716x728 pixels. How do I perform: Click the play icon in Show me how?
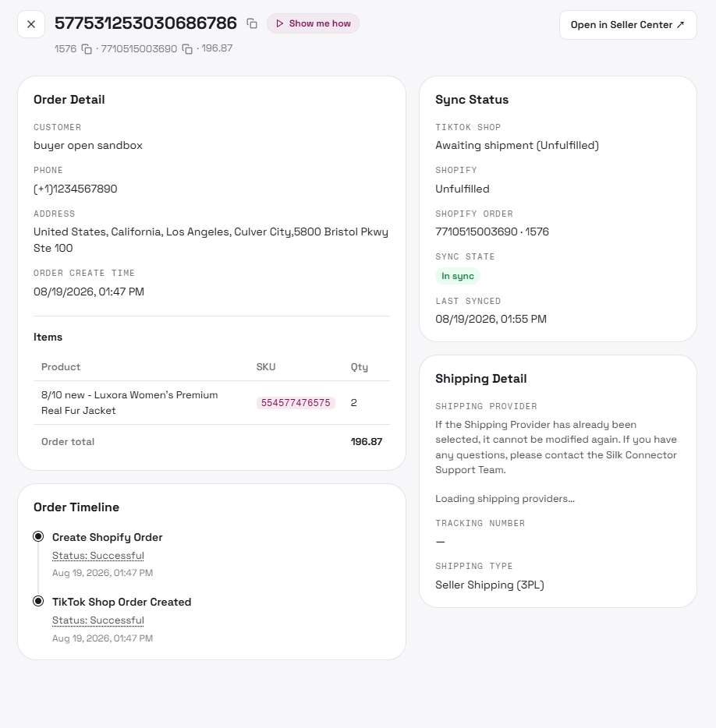280,23
